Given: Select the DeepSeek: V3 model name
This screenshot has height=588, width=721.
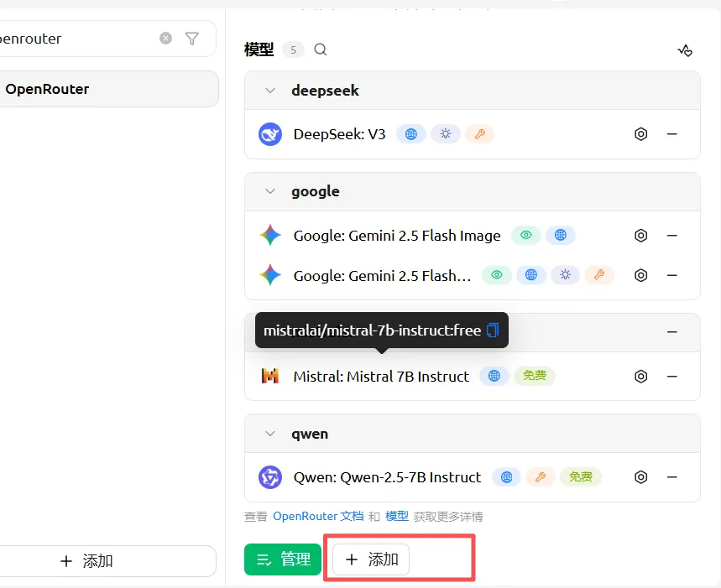Looking at the screenshot, I should pyautogui.click(x=339, y=134).
